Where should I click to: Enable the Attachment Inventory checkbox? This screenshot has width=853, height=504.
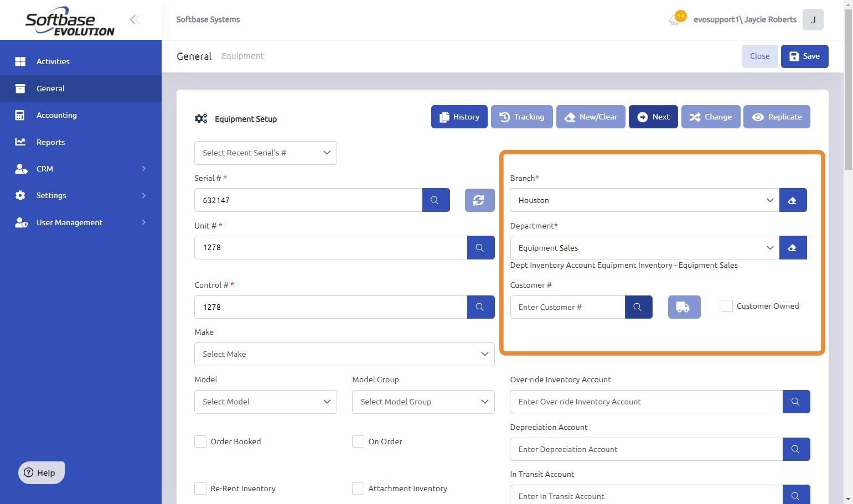358,489
